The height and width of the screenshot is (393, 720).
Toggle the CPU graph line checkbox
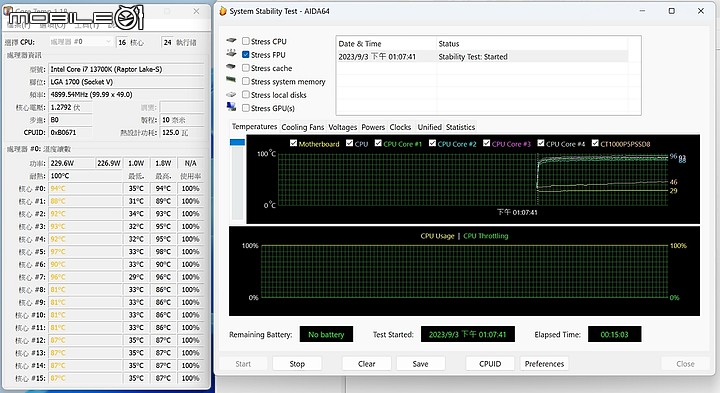pos(349,143)
